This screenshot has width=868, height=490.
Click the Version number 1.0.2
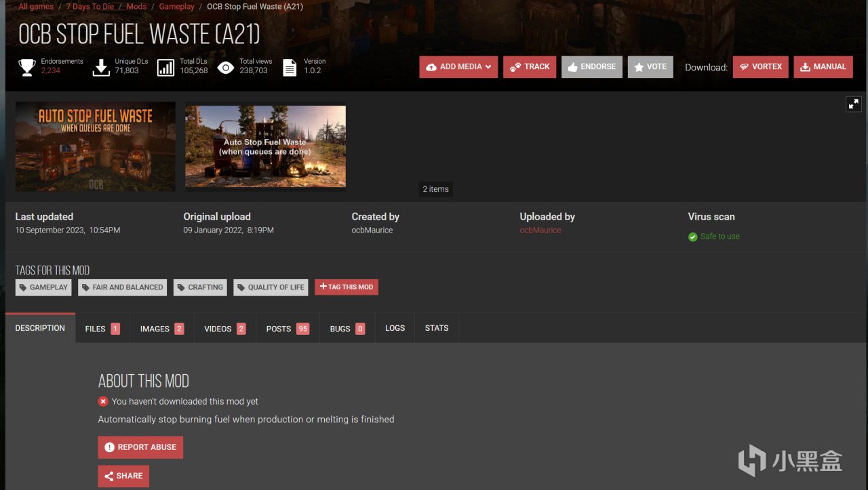point(313,70)
